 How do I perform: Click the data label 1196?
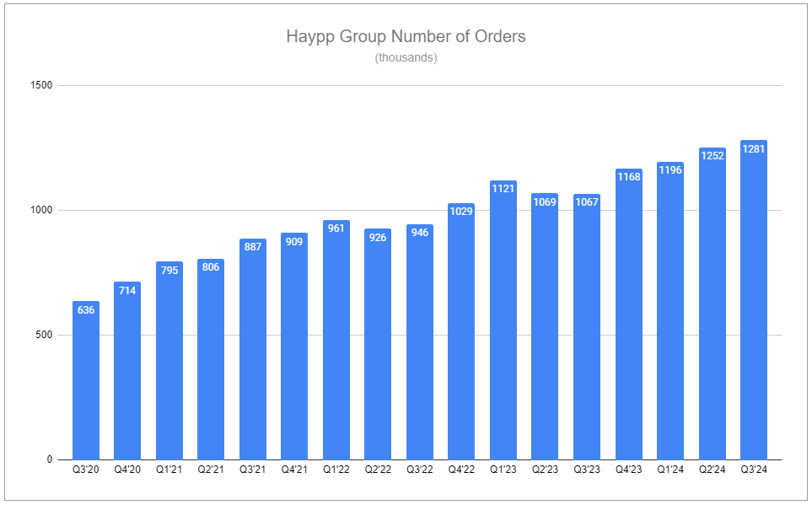(x=670, y=170)
